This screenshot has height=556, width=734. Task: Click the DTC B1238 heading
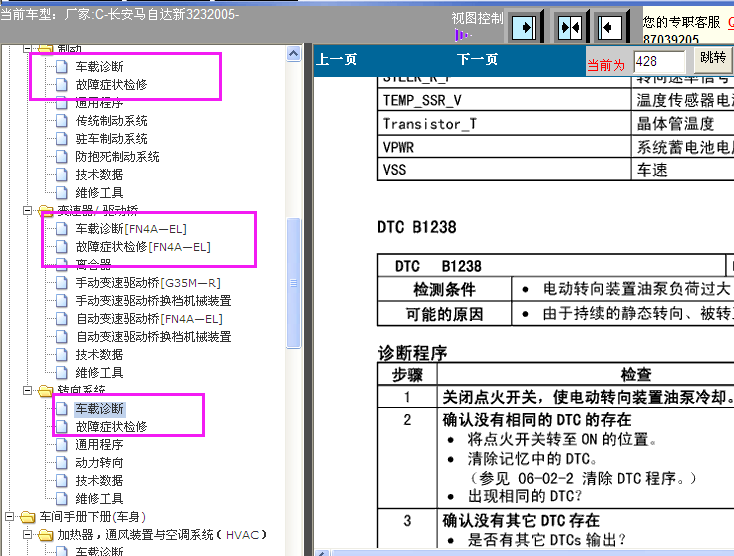(x=417, y=227)
